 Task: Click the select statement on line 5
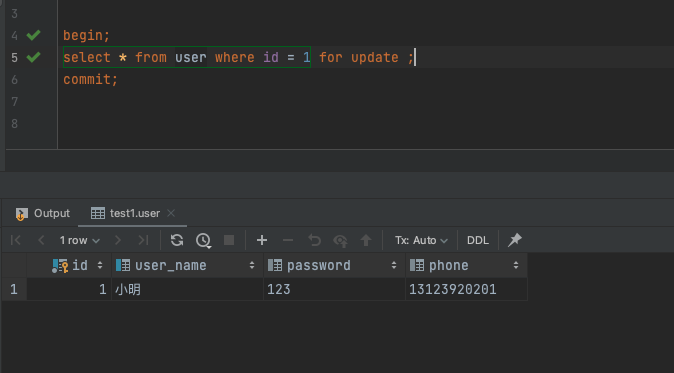(x=239, y=57)
